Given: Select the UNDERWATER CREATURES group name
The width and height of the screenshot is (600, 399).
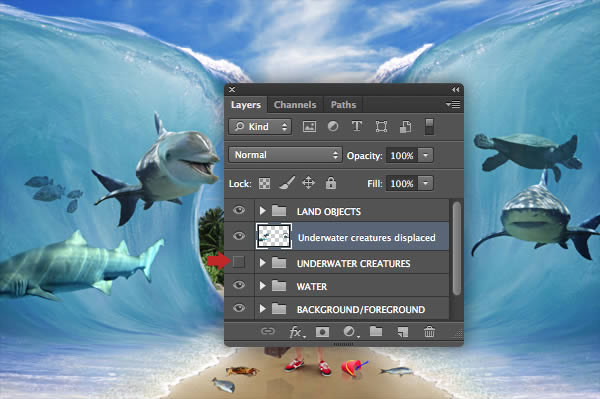Looking at the screenshot, I should tap(353, 264).
